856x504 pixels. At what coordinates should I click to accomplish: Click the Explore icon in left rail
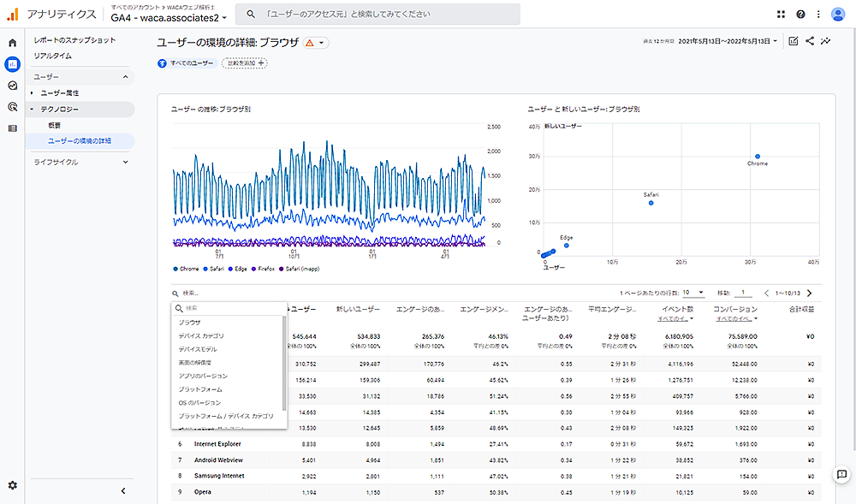[12, 86]
